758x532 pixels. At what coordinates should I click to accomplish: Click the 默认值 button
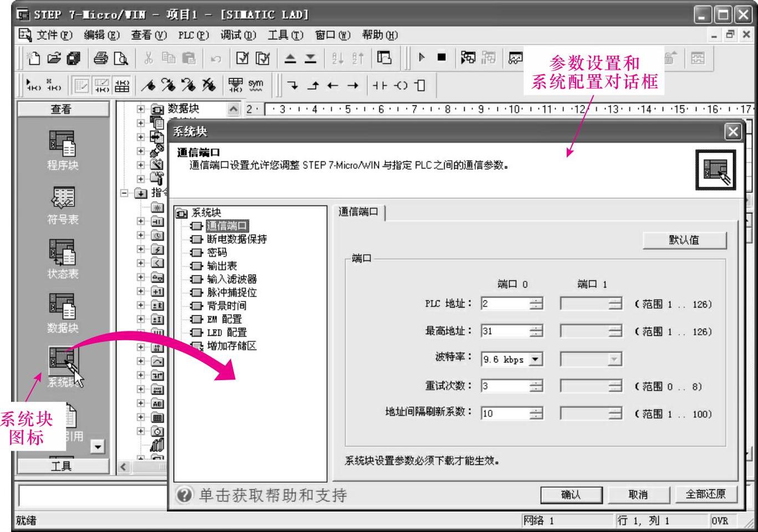coord(684,240)
